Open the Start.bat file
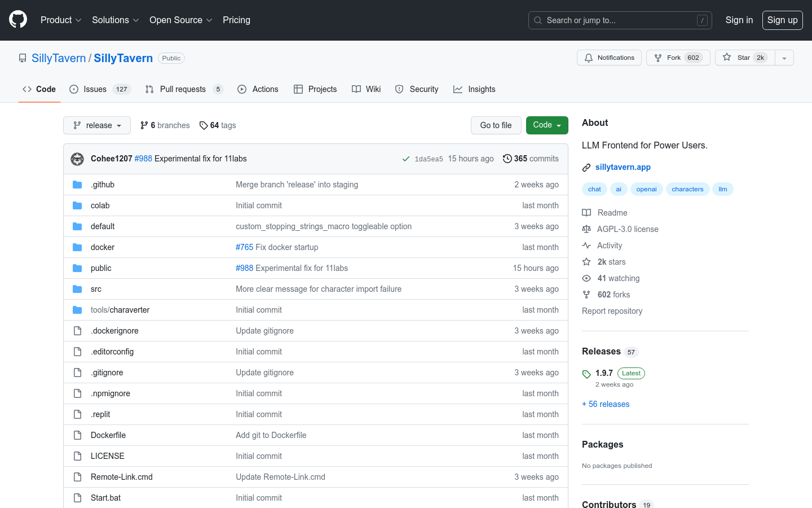This screenshot has width=812, height=508. (105, 498)
